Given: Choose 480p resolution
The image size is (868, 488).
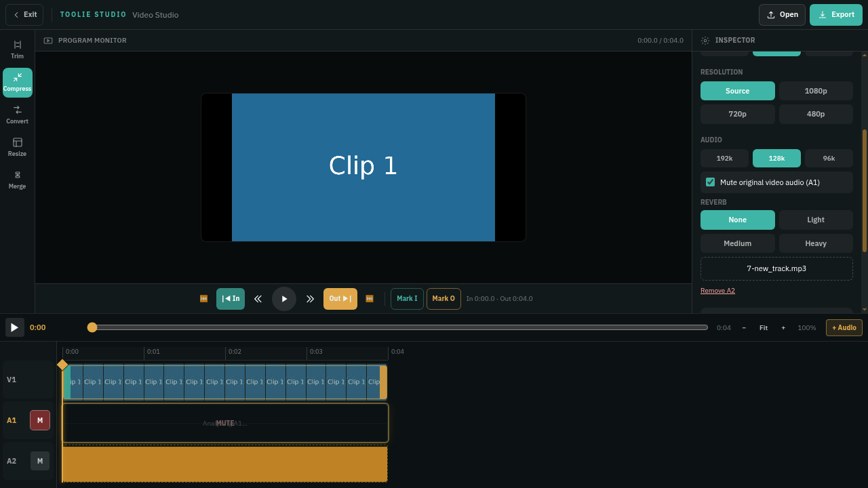Looking at the screenshot, I should (816, 114).
